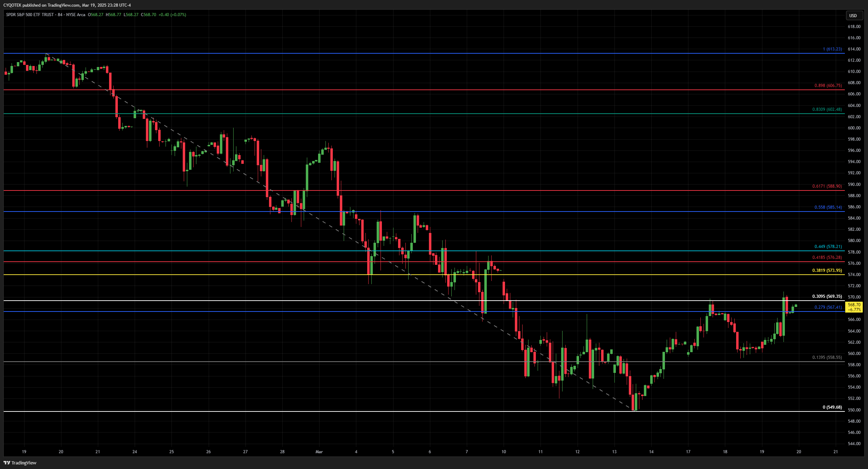Click the Fibonacci label 0.279 (567.41)

[828, 307]
